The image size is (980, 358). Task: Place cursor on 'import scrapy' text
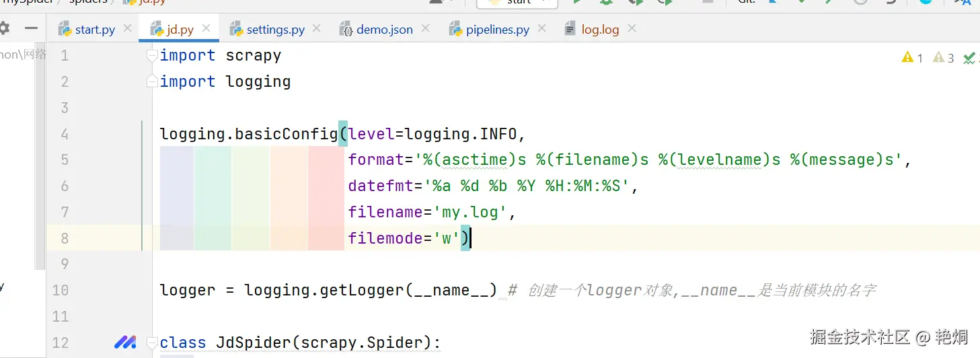[221, 56]
